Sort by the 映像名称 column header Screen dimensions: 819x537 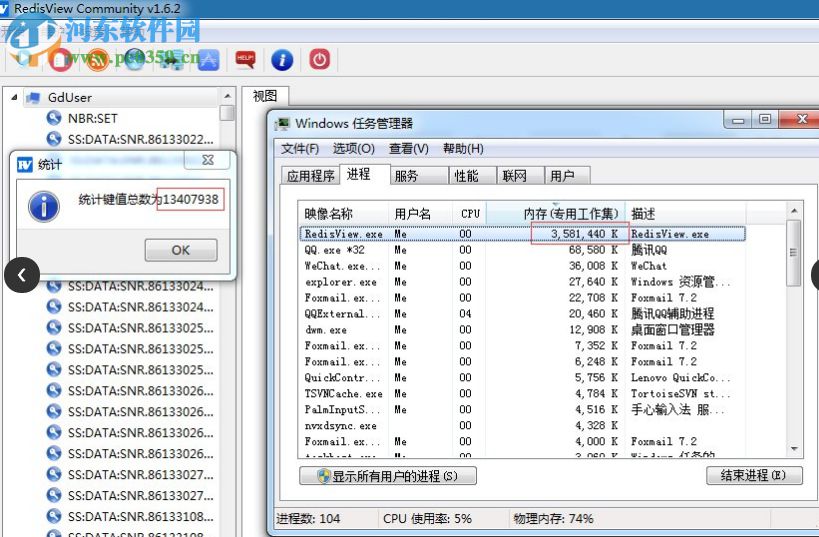click(x=344, y=214)
